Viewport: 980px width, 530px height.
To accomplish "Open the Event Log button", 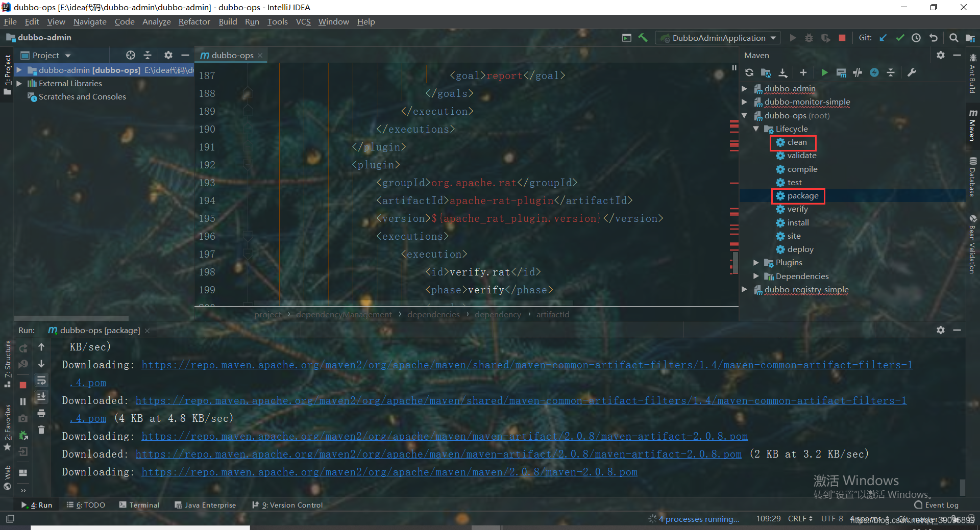I will [936, 505].
